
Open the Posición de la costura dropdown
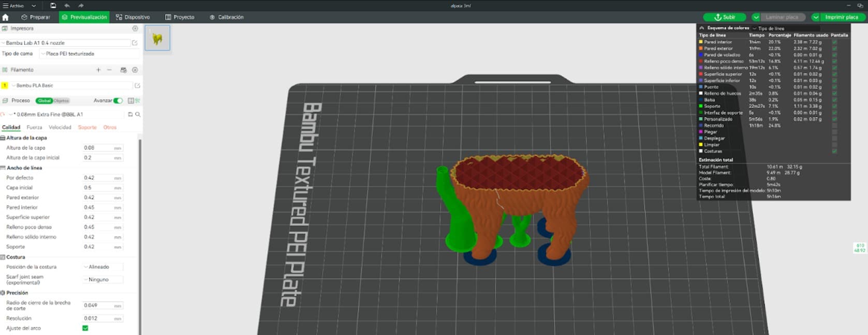point(103,267)
